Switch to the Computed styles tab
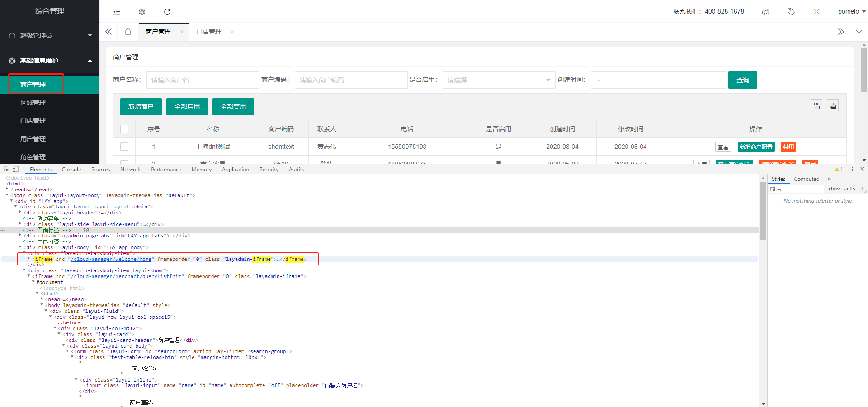Viewport: 868px width, 407px height. pos(807,179)
